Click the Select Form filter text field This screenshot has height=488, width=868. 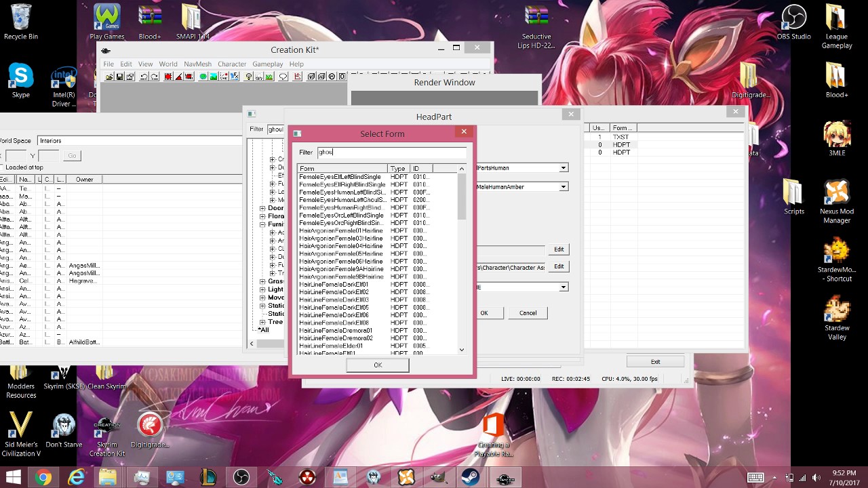(x=392, y=152)
